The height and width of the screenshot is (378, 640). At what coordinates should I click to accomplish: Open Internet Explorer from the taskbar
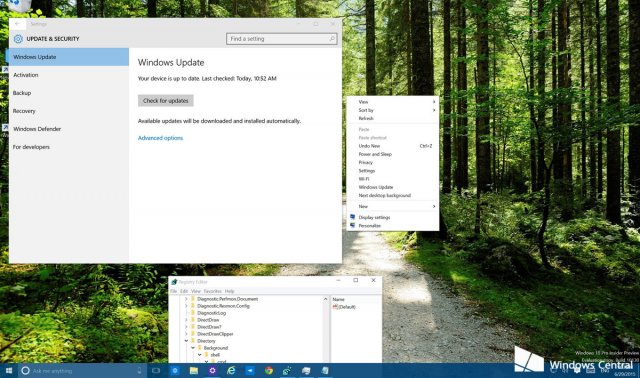pos(231,371)
